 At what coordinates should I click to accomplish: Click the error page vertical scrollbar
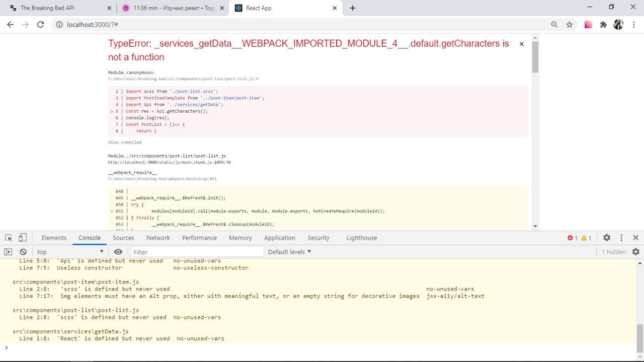pyautogui.click(x=535, y=56)
